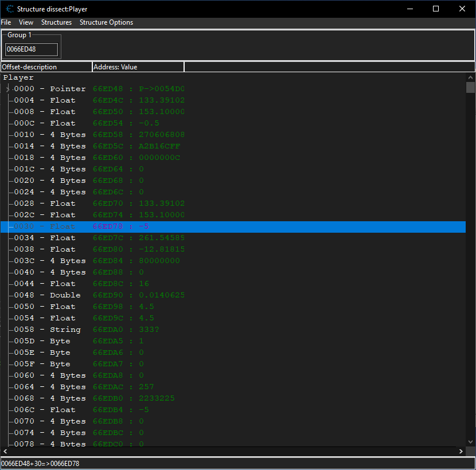
Task: Click the Cheat Engine title bar icon
Action: coord(9,9)
